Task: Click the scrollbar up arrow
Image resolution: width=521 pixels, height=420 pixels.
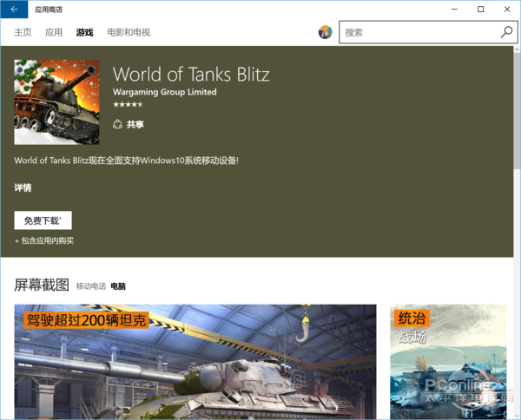Action: coord(517,49)
